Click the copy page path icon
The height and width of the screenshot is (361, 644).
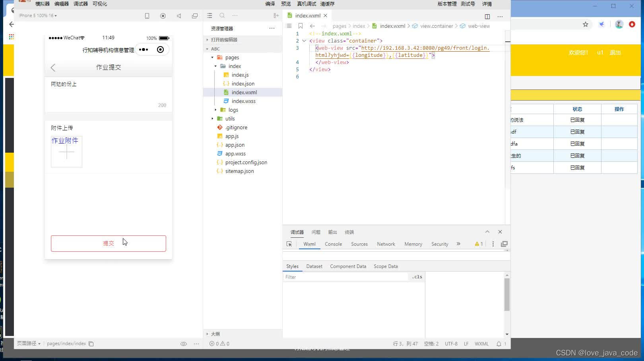pos(91,344)
